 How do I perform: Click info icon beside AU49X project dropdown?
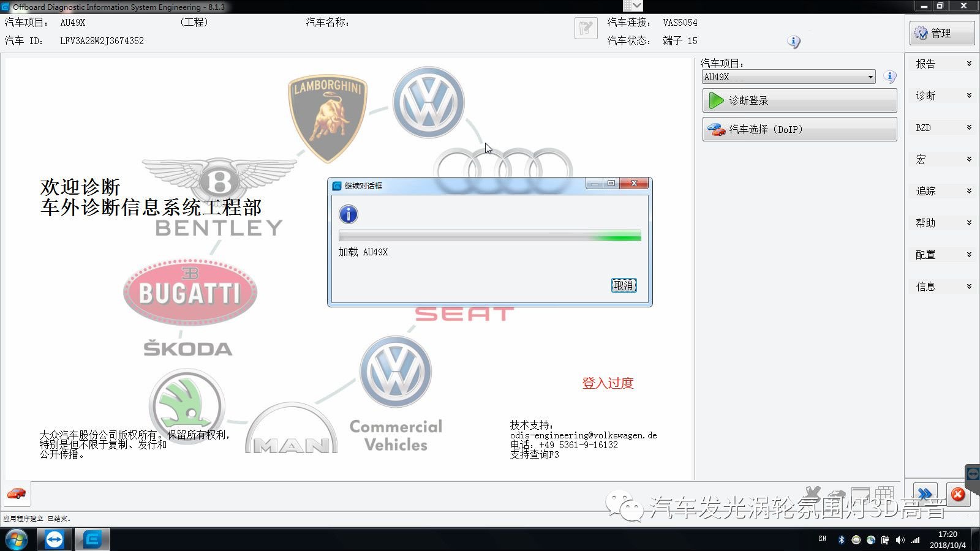890,77
